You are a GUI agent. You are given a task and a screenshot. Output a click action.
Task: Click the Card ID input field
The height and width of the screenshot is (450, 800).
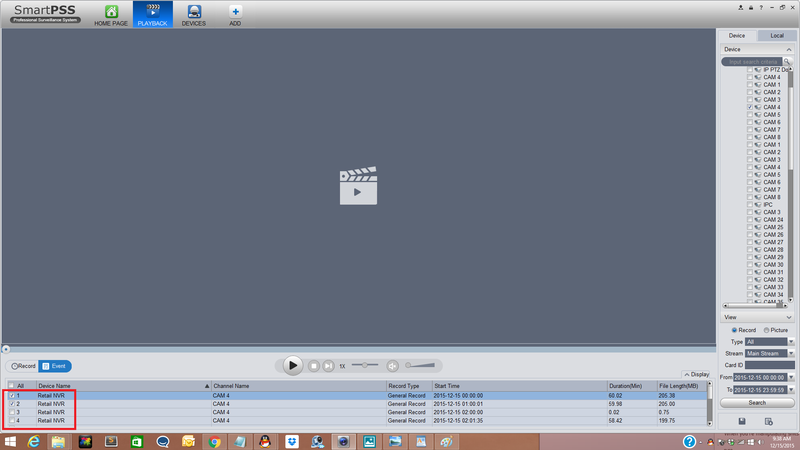pyautogui.click(x=769, y=365)
